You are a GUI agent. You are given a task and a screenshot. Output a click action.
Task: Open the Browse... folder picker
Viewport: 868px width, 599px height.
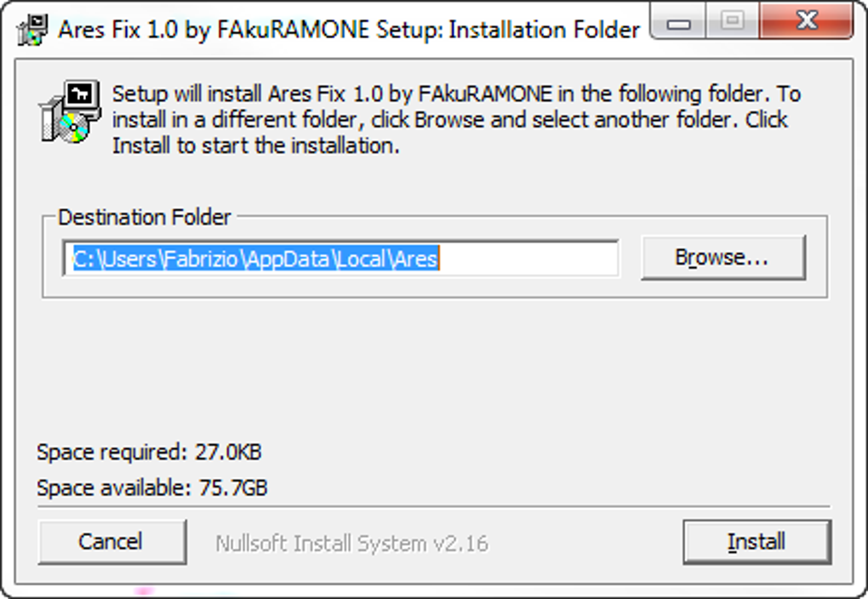click(722, 257)
